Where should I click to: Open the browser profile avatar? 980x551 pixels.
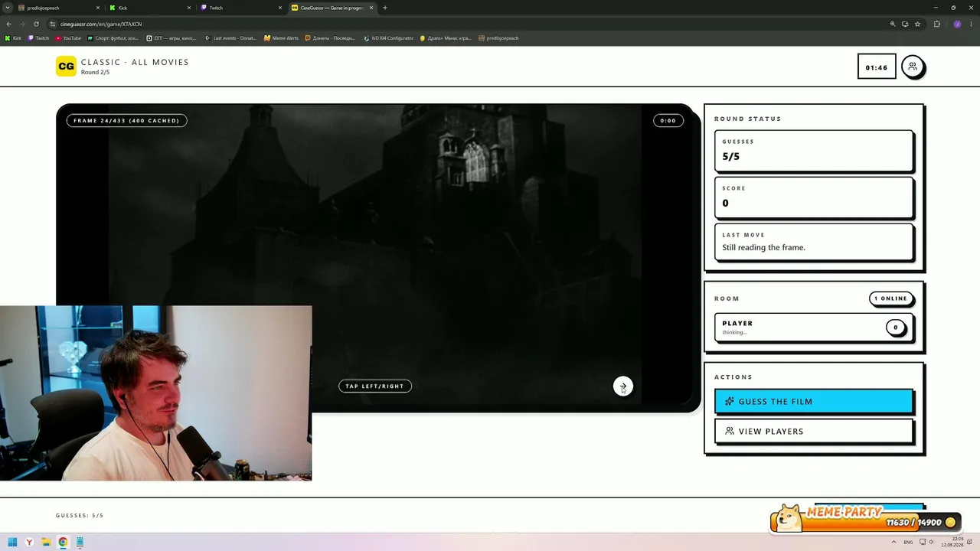(x=957, y=24)
